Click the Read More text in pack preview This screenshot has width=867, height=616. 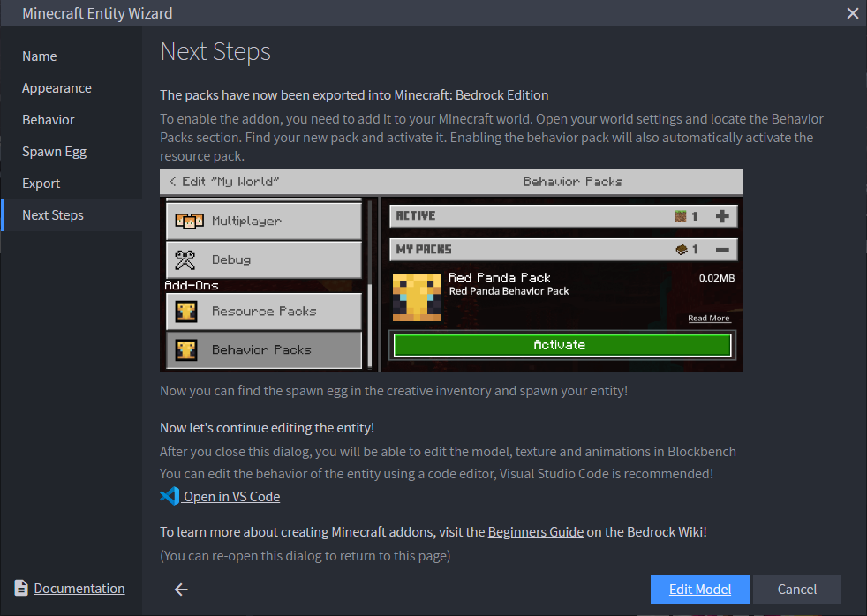point(709,319)
